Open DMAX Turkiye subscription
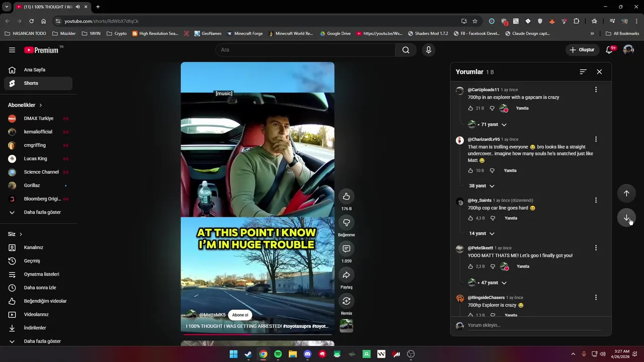Viewport: 644px width, 362px height. pos(38,119)
